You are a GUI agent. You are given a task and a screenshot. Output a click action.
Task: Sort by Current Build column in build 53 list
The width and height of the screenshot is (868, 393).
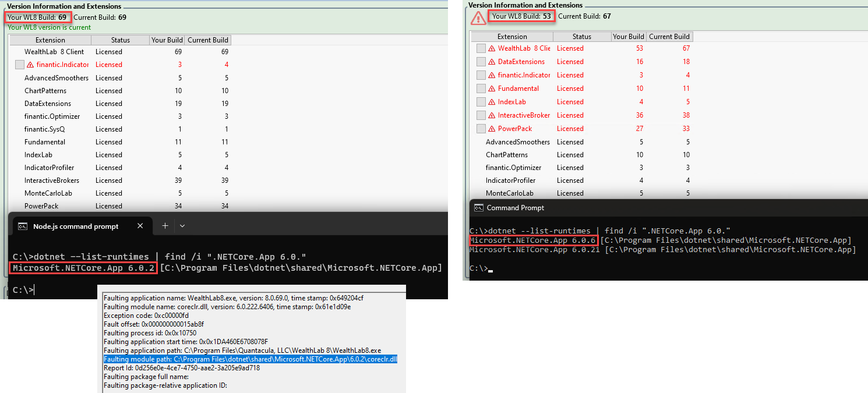pos(669,37)
